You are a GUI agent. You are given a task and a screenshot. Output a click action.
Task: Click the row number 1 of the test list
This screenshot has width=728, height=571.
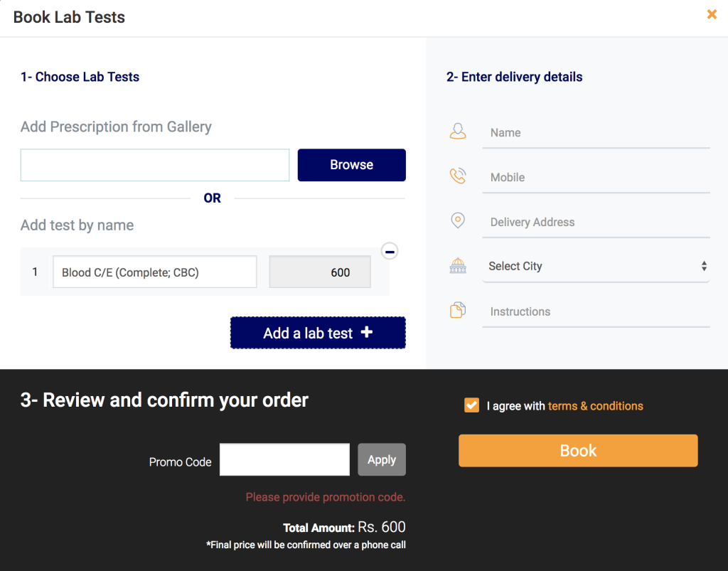pyautogui.click(x=35, y=272)
